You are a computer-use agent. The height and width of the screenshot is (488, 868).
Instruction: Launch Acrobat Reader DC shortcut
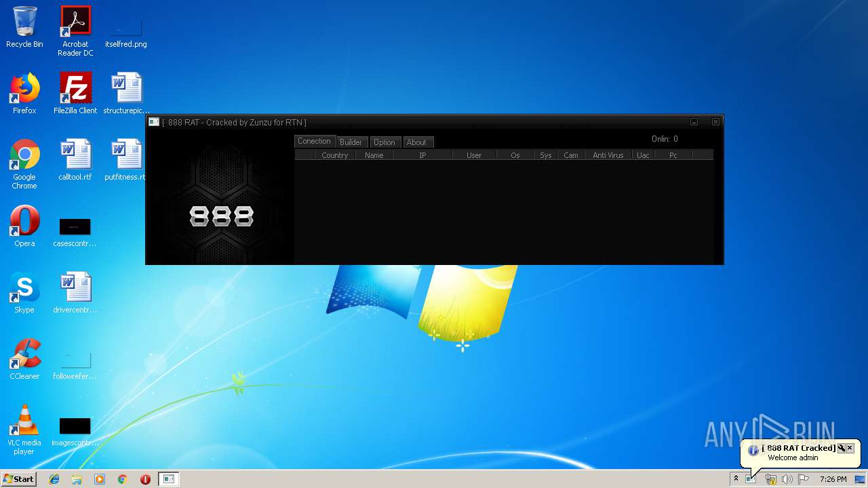pyautogui.click(x=75, y=31)
